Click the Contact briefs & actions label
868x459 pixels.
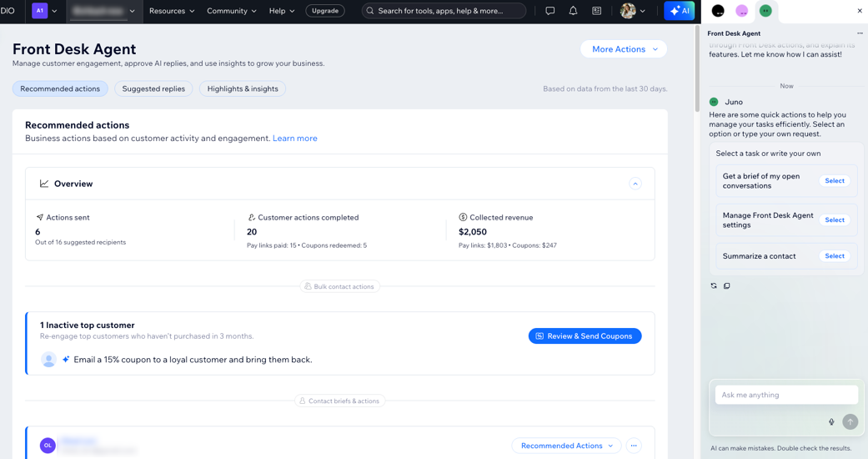tap(340, 401)
